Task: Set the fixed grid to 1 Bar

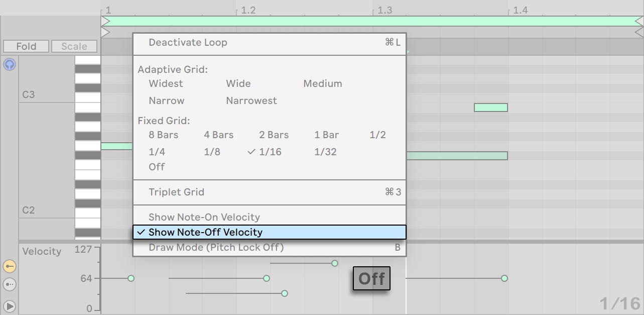Action: [326, 135]
